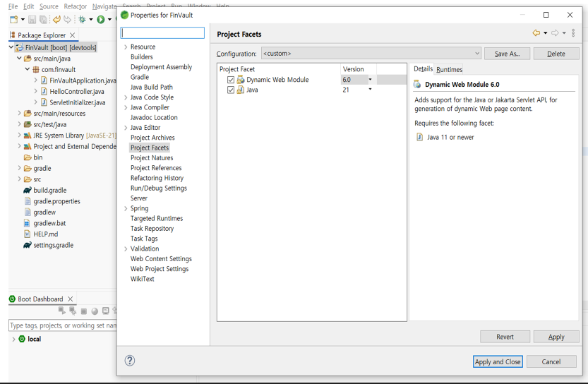Click the New wizard toolbar icon
Viewport: 588px width, 384px height.
tap(14, 20)
